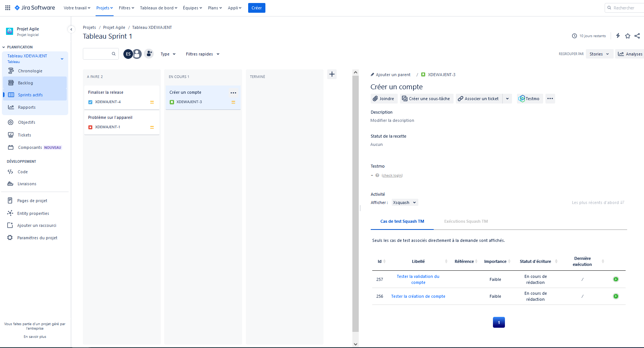Switch to Exécutions Squash TM tab
Screen dimensions: 644x348
pos(466,221)
